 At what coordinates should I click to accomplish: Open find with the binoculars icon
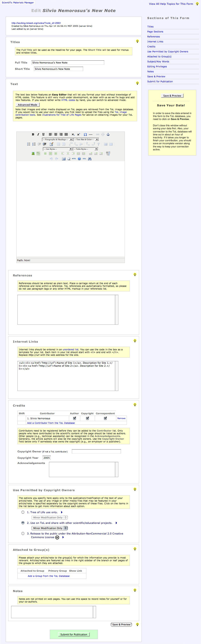click(x=90, y=159)
